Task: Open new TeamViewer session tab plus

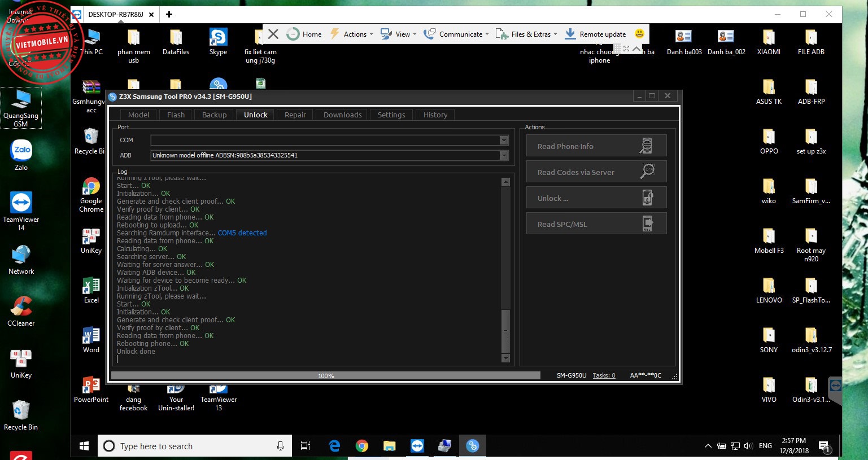Action: point(169,14)
